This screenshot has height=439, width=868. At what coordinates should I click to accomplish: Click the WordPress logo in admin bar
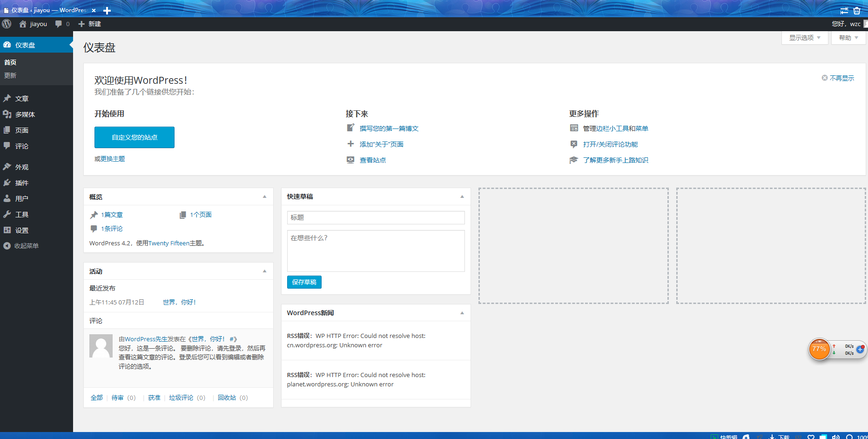(x=7, y=24)
